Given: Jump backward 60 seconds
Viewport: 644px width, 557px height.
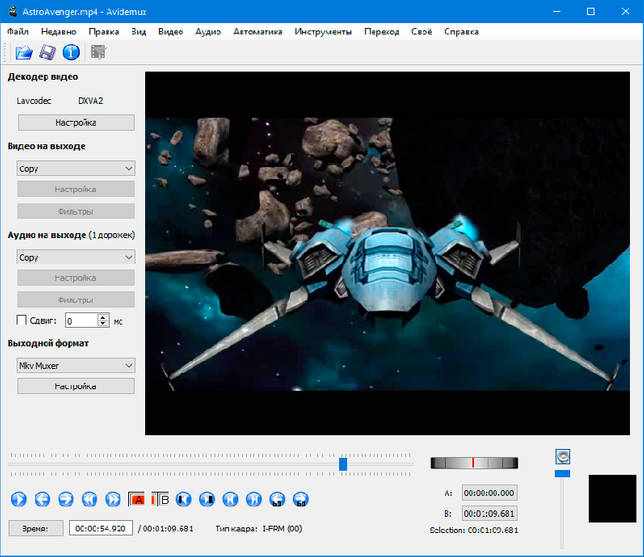Looking at the screenshot, I should (x=278, y=499).
